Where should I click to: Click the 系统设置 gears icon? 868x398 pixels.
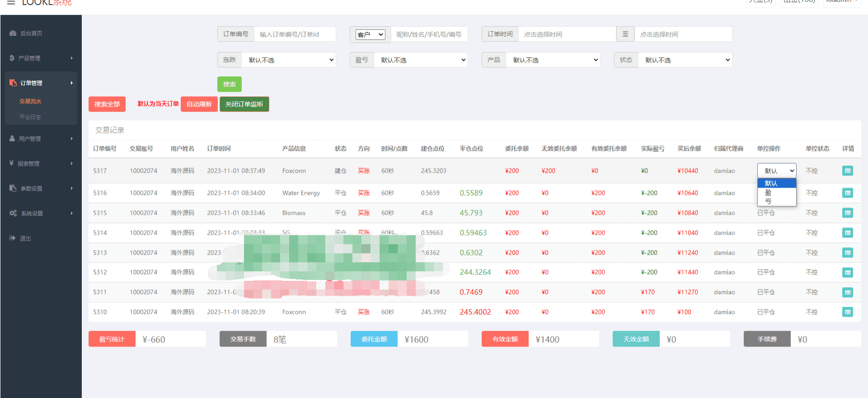(13, 213)
